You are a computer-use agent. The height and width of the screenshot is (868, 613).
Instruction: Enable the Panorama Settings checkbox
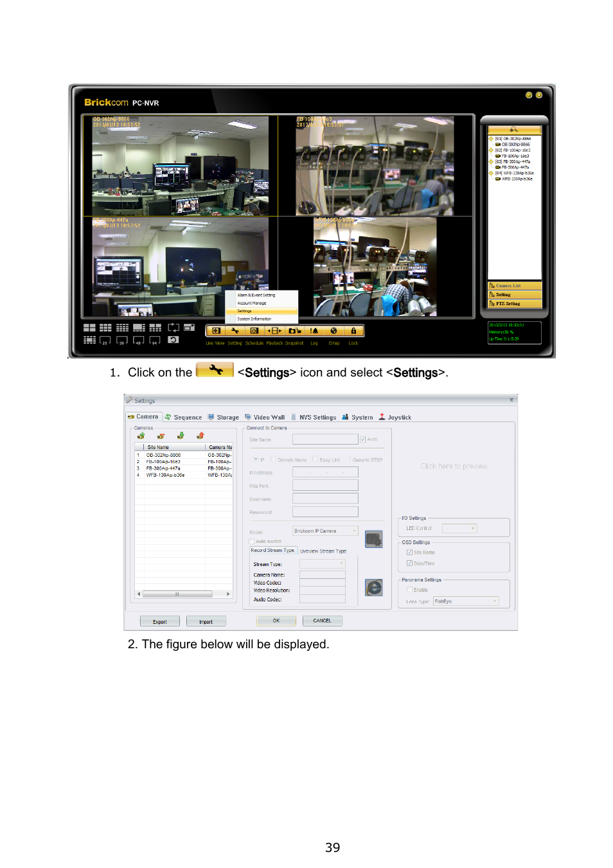tap(410, 590)
